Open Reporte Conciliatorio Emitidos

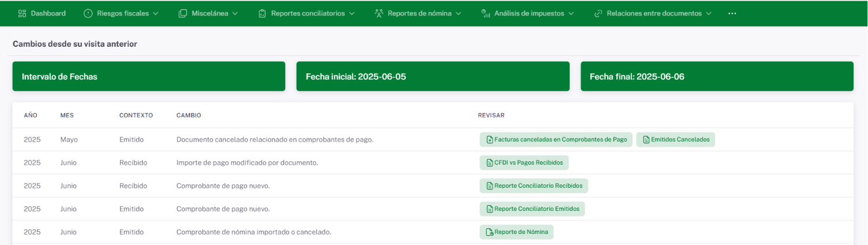[532, 209]
